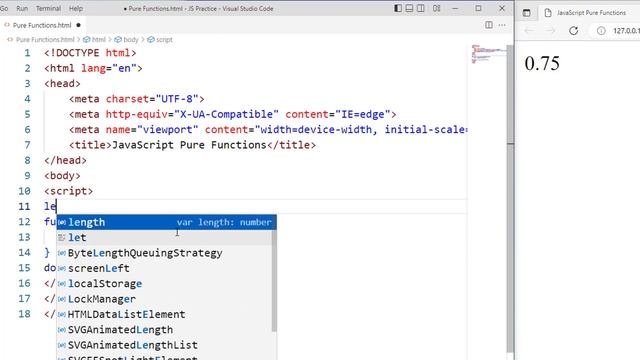Open the Go menu
The height and width of the screenshot is (360, 640).
4,8
